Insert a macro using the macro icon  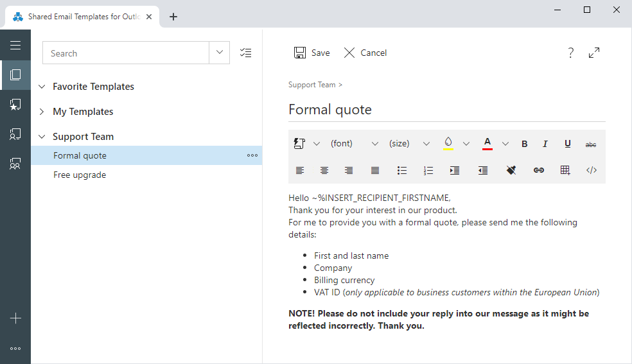[299, 143]
